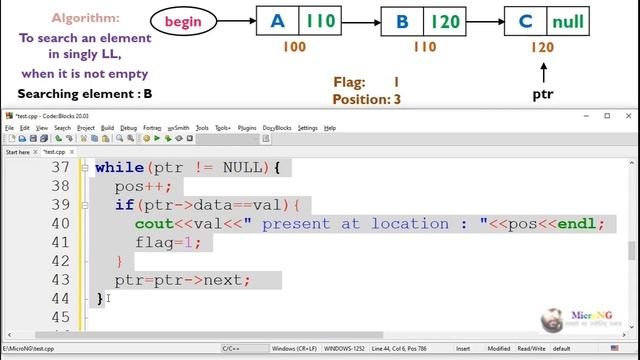Collapse the while loop fold on line 37
The width and height of the screenshot is (640, 360).
point(85,167)
